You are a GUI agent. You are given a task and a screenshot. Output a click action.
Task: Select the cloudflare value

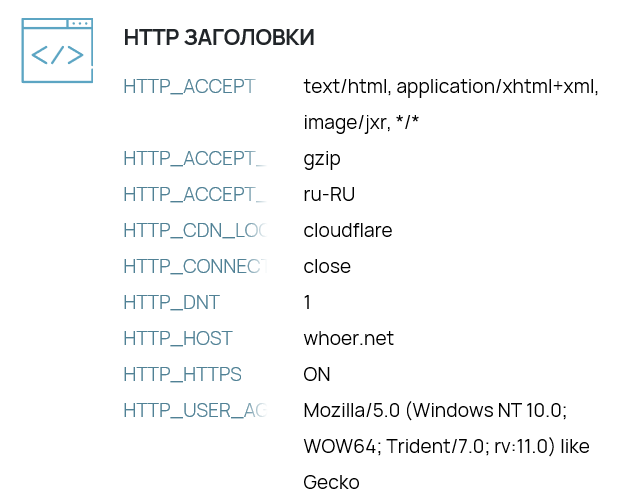347,230
